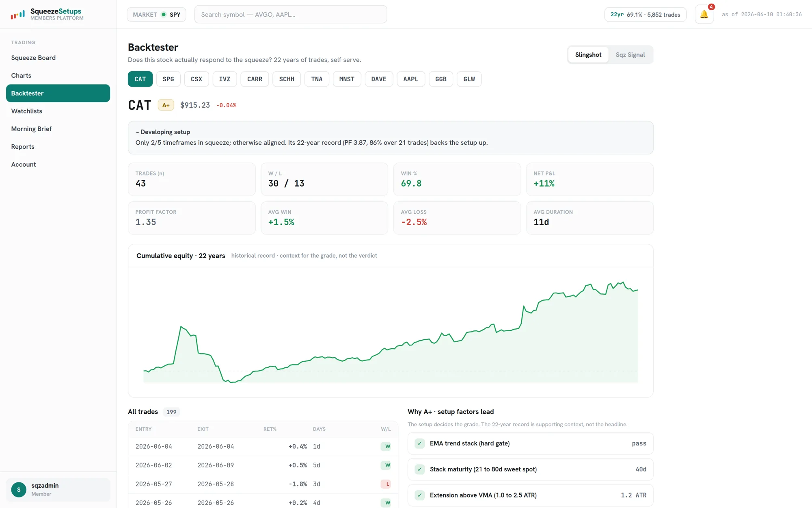Image resolution: width=812 pixels, height=508 pixels.
Task: Select the SPG symbol chip
Action: [168, 79]
